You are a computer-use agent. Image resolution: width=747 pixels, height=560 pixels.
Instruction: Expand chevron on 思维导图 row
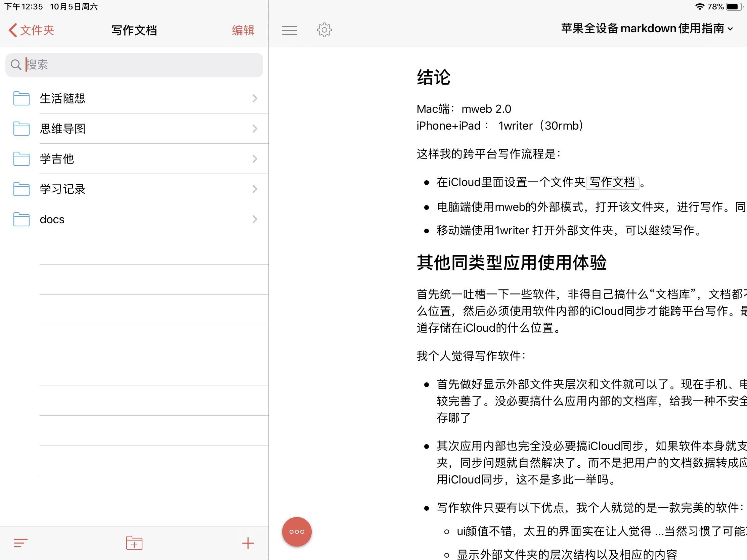click(255, 129)
